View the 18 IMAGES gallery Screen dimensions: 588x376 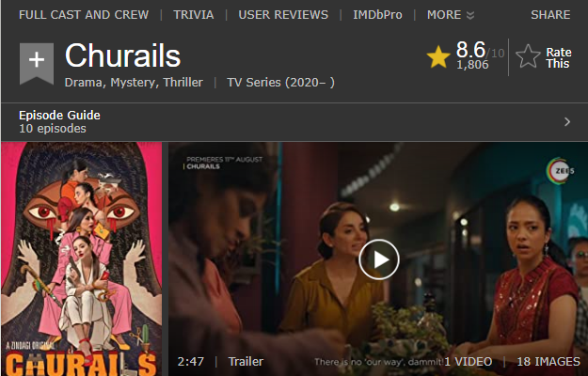pyautogui.click(x=548, y=361)
